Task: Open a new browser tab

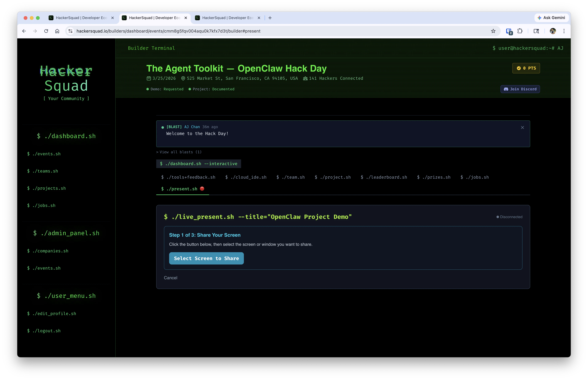Action: coord(270,18)
